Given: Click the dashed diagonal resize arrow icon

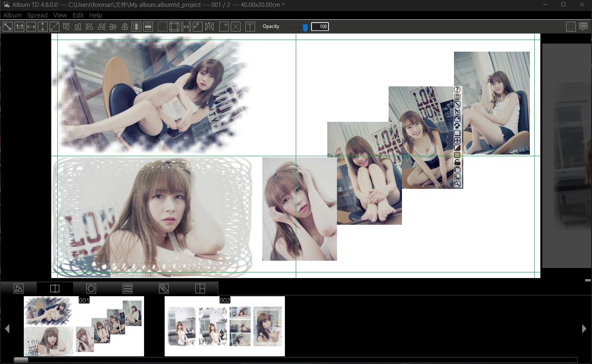Looking at the screenshot, I should coord(54,27).
